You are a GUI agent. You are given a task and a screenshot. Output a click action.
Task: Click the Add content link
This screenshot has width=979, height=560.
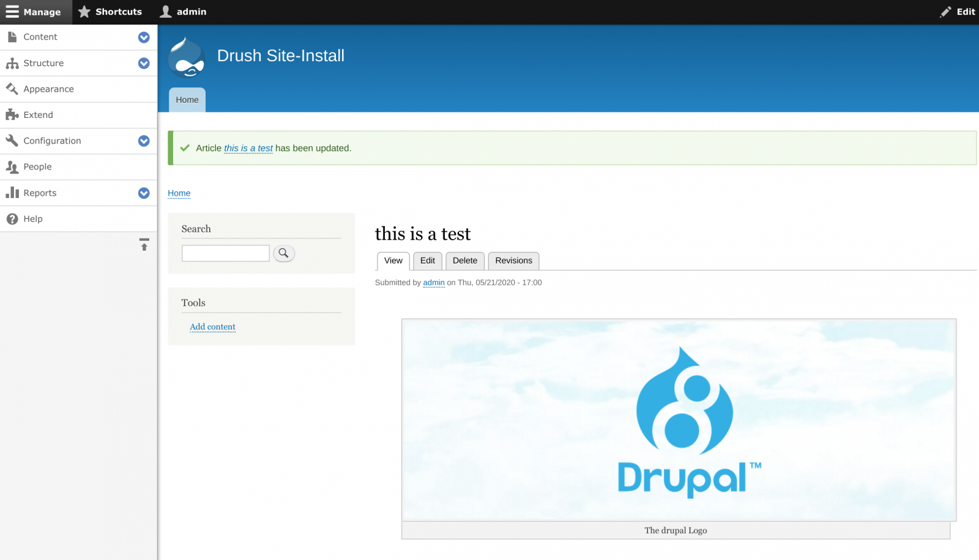[212, 327]
